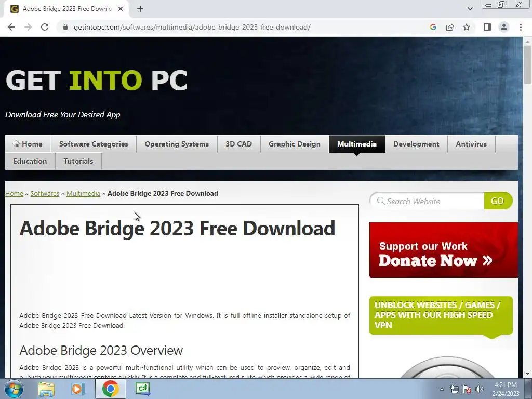Open Windows Explorer from taskbar
Viewport: 532px width, 399px height.
pos(46,389)
